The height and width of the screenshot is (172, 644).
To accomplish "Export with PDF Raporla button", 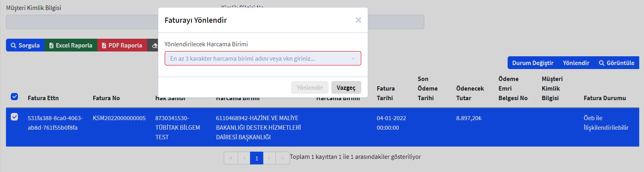I will [122, 45].
